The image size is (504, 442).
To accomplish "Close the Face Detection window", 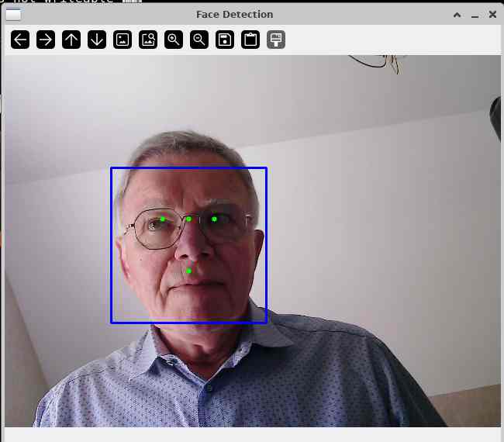I will click(492, 14).
